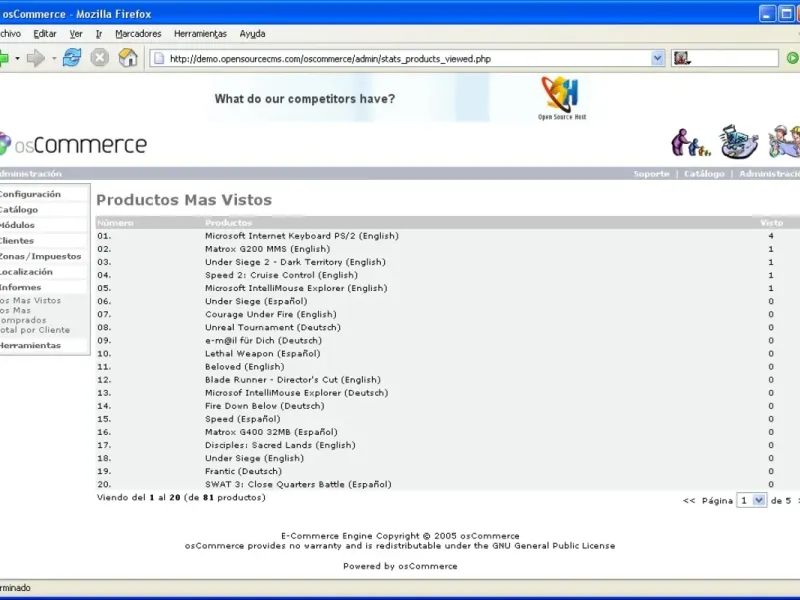Open the Forward button history dropdown arrow

[x=54, y=58]
